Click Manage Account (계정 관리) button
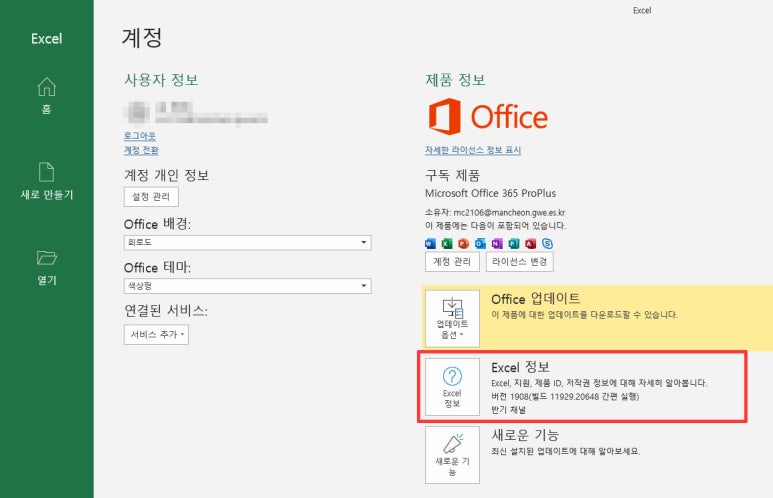This screenshot has width=773, height=498. point(452,262)
